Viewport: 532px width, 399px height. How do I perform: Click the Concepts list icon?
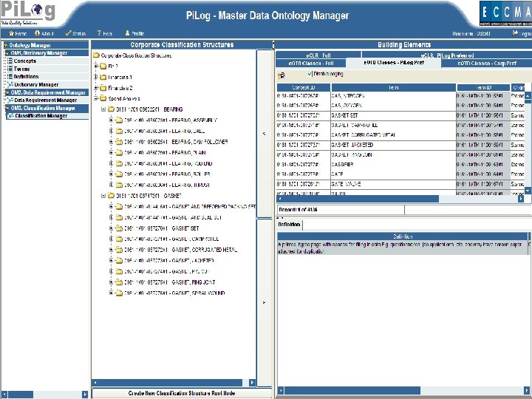(x=10, y=61)
